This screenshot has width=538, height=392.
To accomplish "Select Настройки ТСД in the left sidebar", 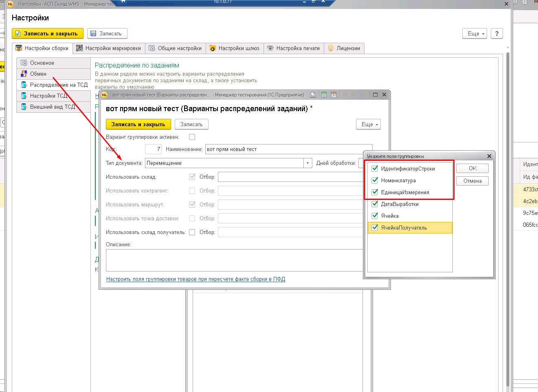I will [x=53, y=96].
